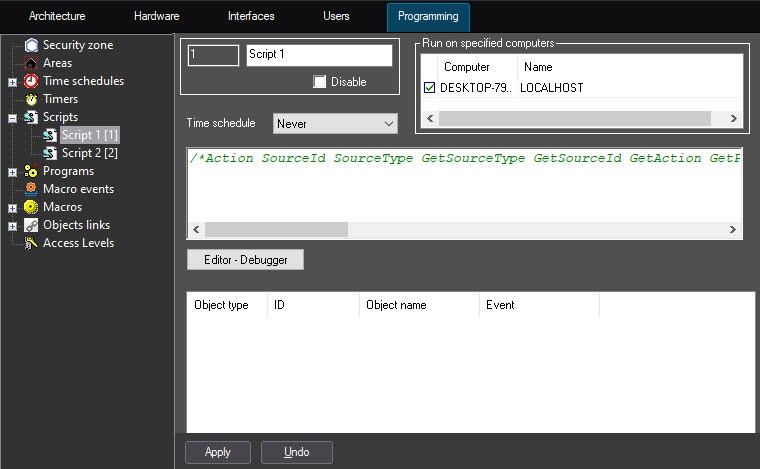Screen dimensions: 760x469
Task: Switch to the Hardware tab
Action: pyautogui.click(x=157, y=16)
